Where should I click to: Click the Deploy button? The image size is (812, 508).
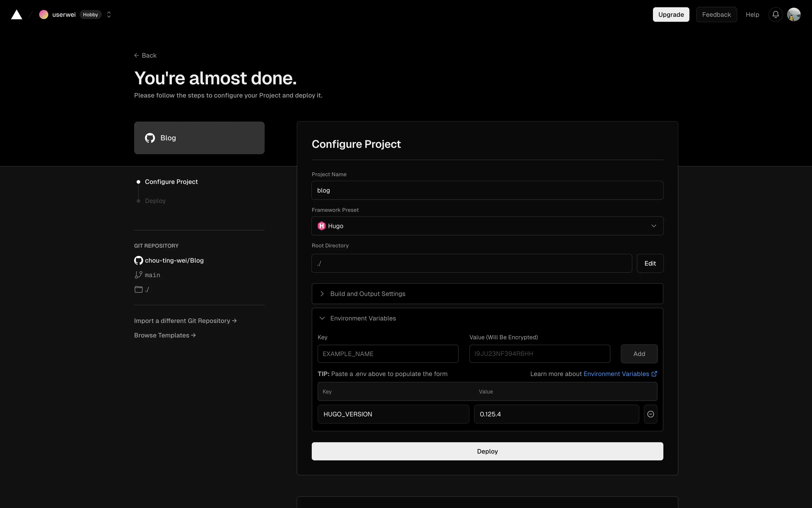click(x=487, y=451)
